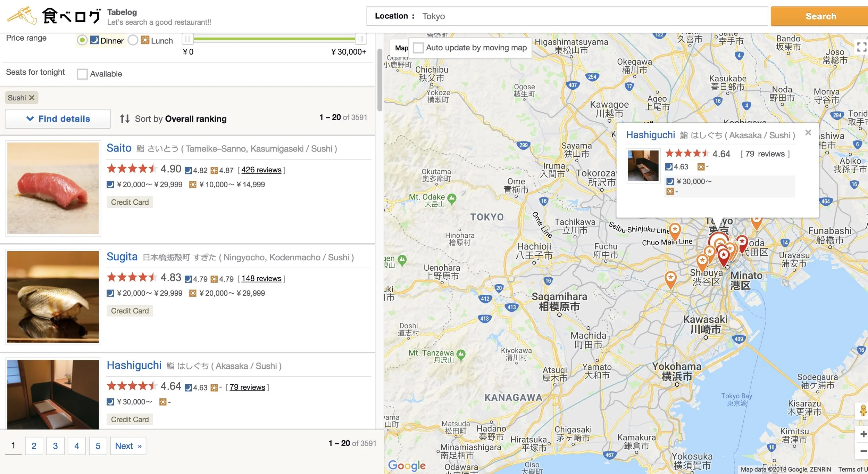The image size is (868, 474).
Task: Click the Mt. Odake mountain marker icon
Action: pyautogui.click(x=452, y=199)
